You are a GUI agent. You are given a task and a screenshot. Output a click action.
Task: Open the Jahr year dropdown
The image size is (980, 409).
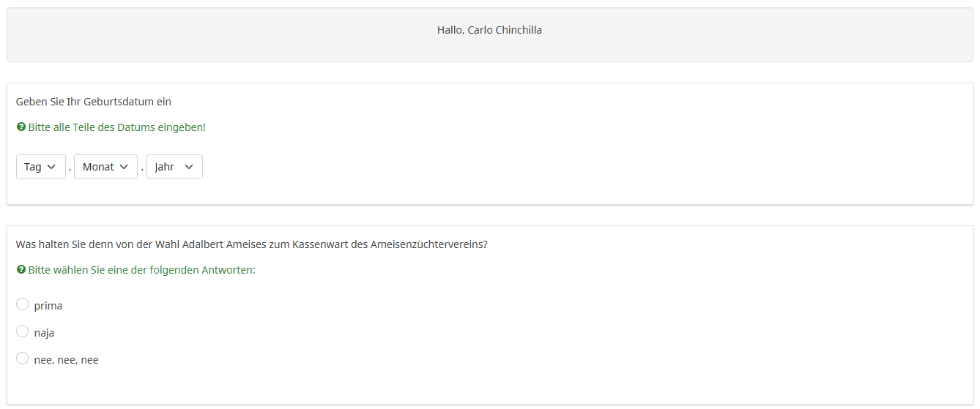click(x=174, y=167)
